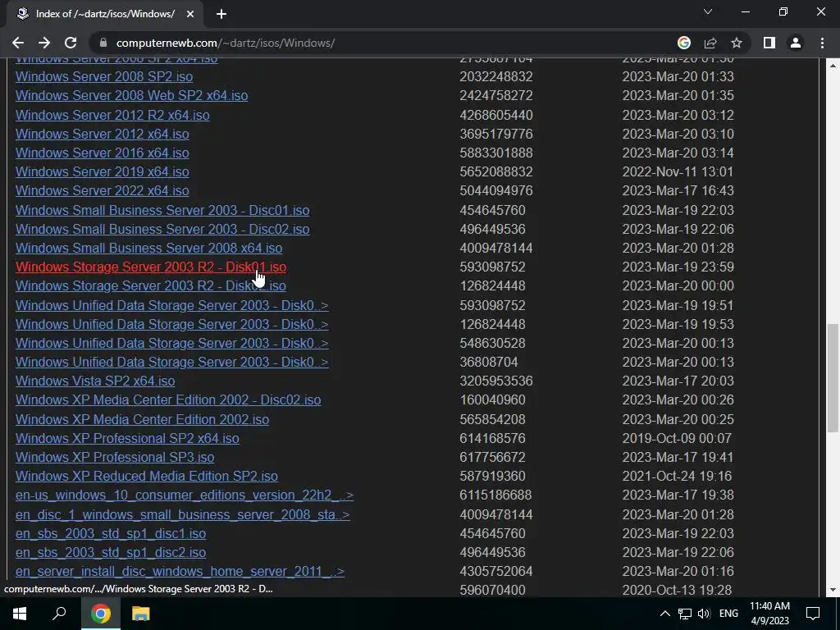Screen dimensions: 840x630
Task: Open Small Business Server 2008 x64.iso
Action: [149, 248]
